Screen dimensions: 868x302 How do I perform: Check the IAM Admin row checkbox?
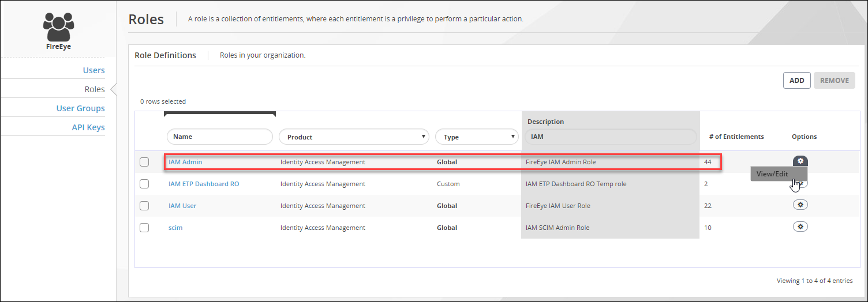pos(144,162)
